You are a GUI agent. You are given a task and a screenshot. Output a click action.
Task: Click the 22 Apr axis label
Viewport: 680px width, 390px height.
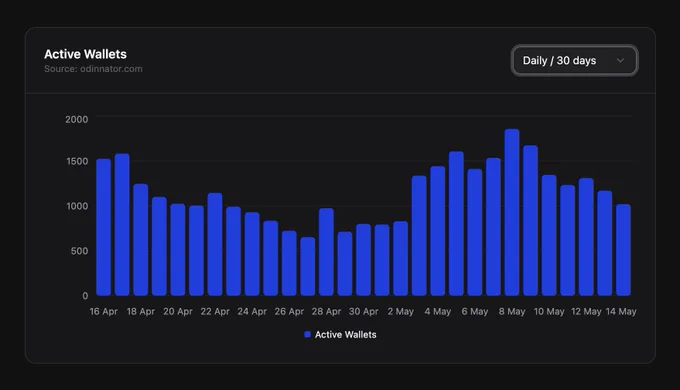pos(215,311)
